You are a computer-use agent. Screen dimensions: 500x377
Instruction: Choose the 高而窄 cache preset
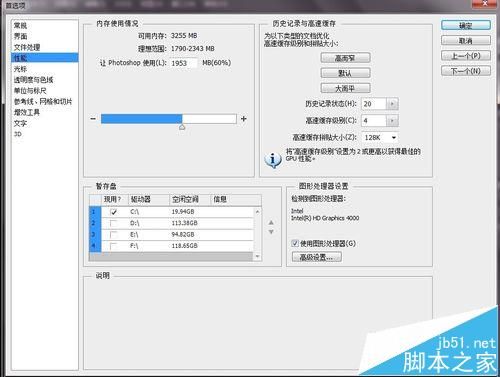coord(345,58)
